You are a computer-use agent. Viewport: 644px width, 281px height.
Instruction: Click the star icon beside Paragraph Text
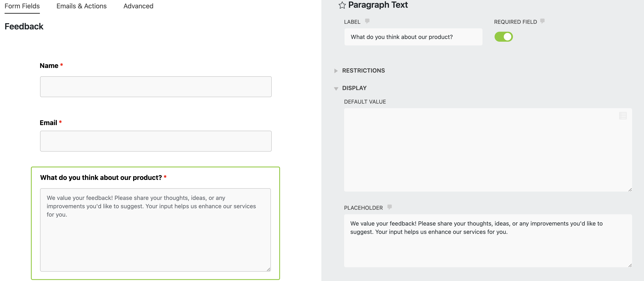coord(342,5)
